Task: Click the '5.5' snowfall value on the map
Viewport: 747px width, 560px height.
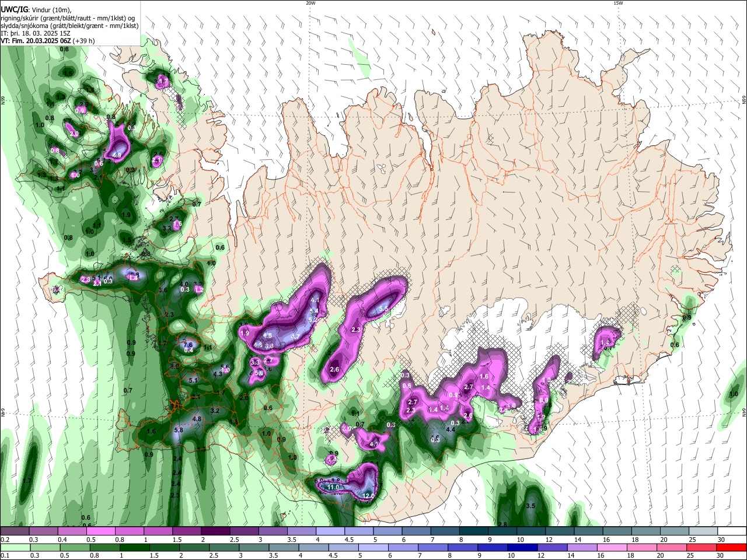Action: [384, 309]
